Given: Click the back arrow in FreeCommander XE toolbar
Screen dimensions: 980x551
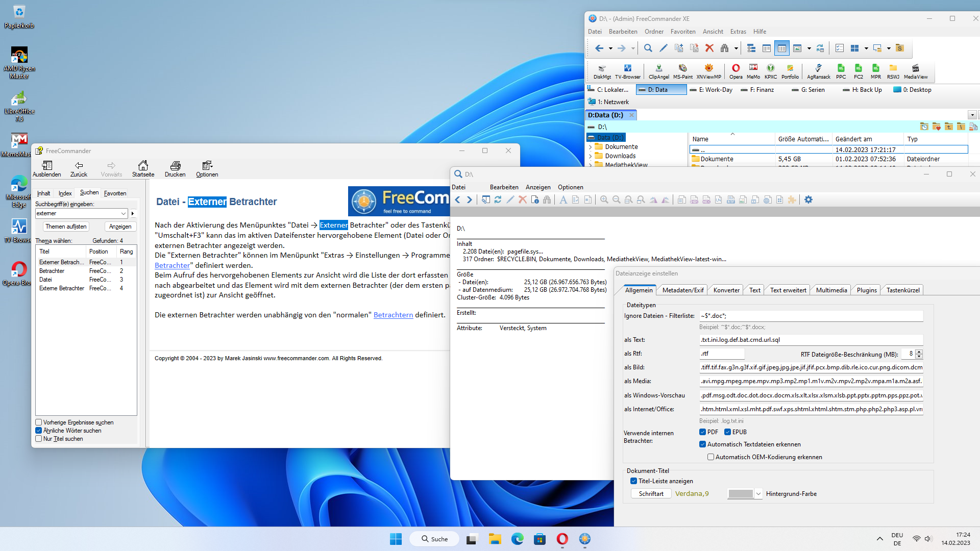Looking at the screenshot, I should (x=599, y=48).
